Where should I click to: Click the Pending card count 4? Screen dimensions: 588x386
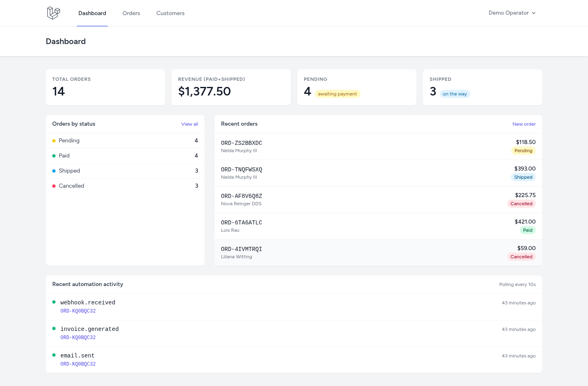(x=307, y=91)
